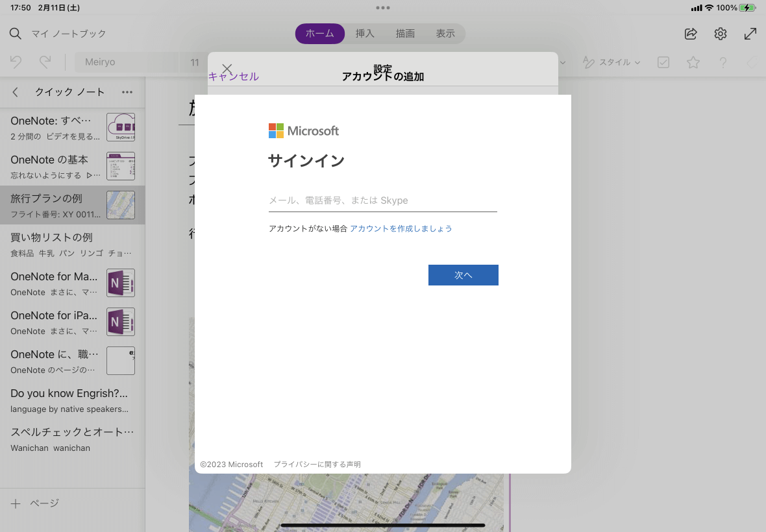The height and width of the screenshot is (532, 766).
Task: Open the 描画 drawing tab
Action: pyautogui.click(x=404, y=33)
